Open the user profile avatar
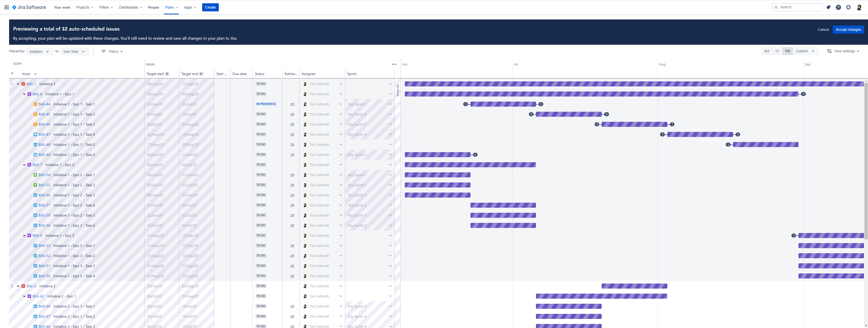The image size is (868, 328). (x=859, y=7)
